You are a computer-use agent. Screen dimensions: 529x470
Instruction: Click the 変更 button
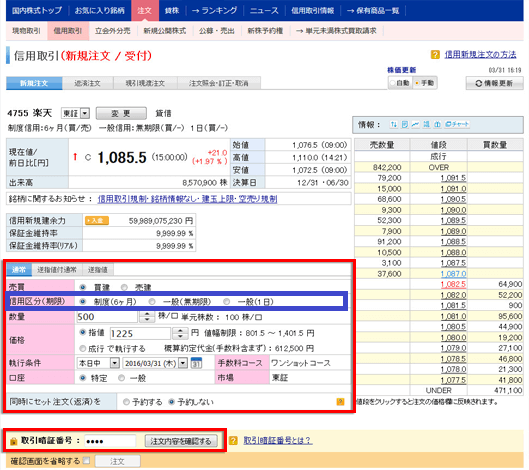[x=121, y=113]
